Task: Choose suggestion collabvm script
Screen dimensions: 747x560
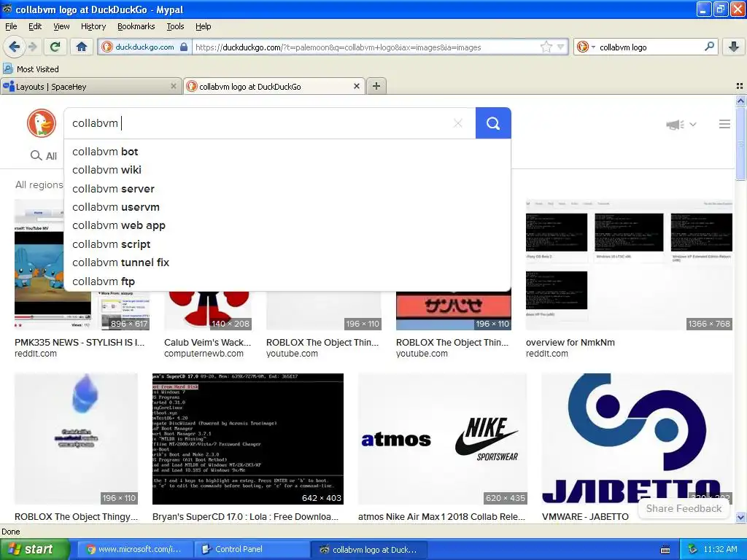Action: pyautogui.click(x=287, y=244)
